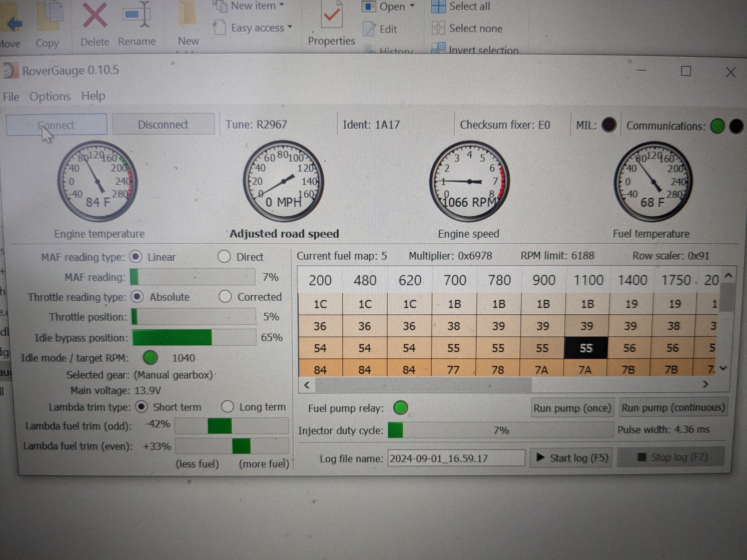
Task: Click the Delete red X icon
Action: 95,15
